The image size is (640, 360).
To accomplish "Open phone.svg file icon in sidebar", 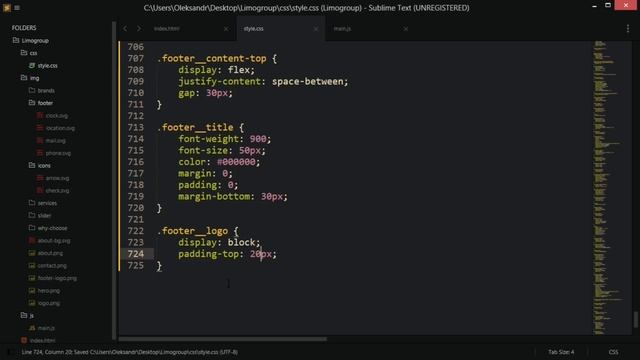I will pyautogui.click(x=40, y=153).
